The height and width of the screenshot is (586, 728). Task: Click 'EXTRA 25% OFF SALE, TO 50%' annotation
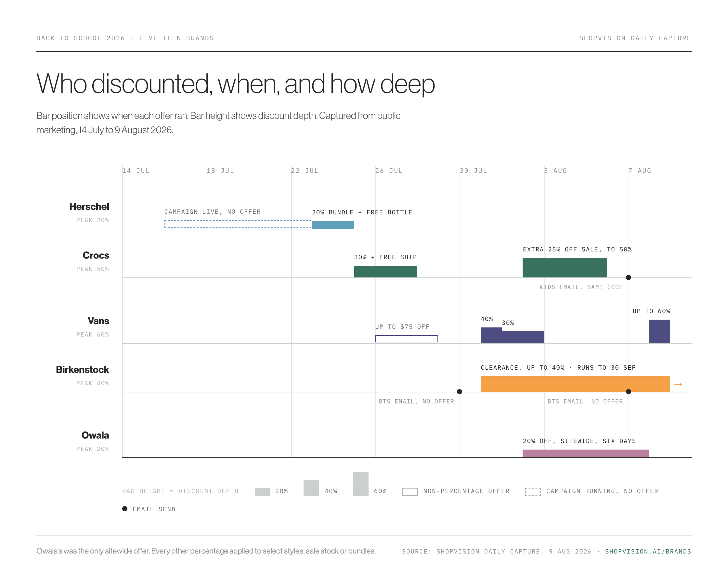577,249
